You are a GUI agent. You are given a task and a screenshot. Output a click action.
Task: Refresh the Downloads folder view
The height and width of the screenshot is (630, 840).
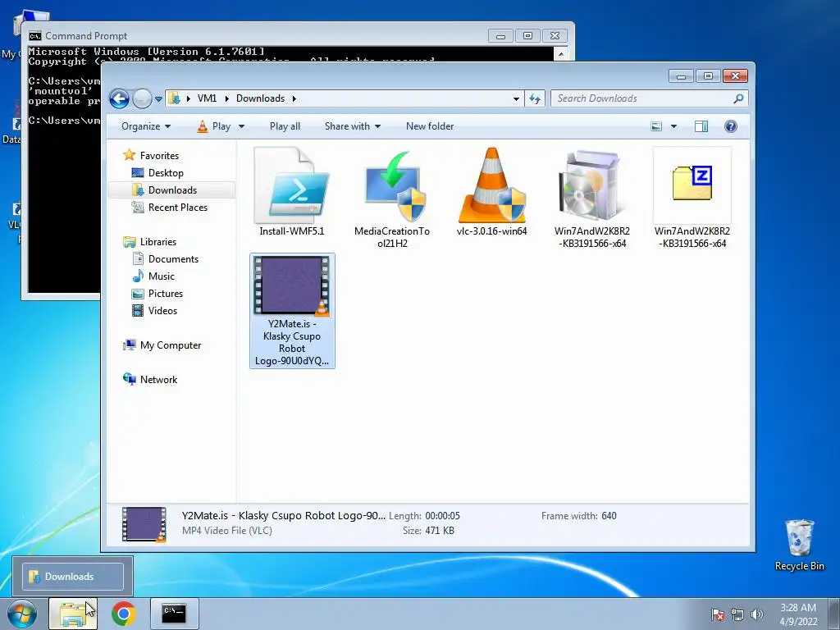coord(535,98)
